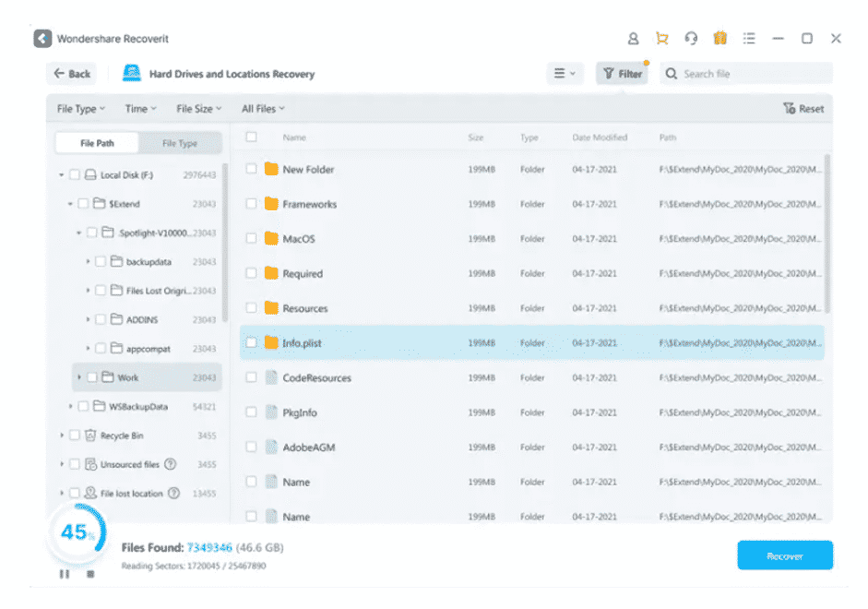Click help icon next to Unsourced files
868x609 pixels.
(x=170, y=464)
